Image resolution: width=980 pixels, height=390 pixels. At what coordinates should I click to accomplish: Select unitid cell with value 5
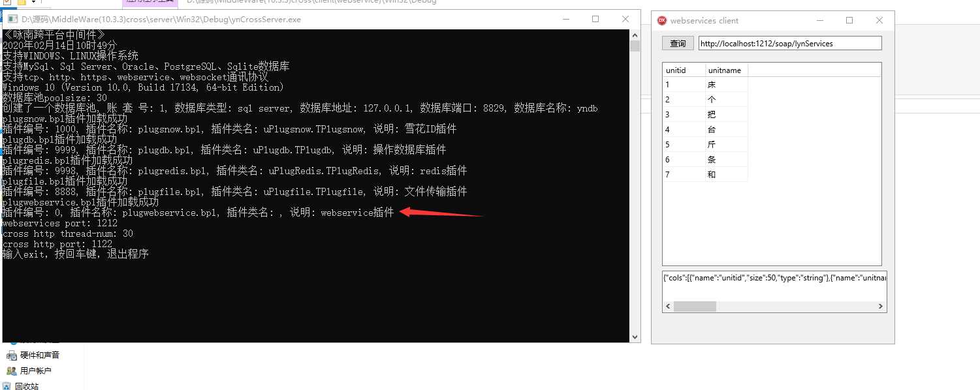(684, 145)
